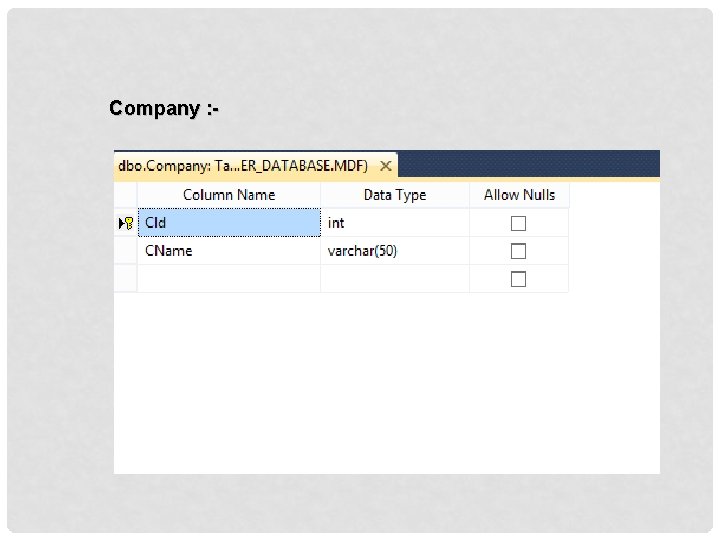
Task: Click the primary key icon beside CId
Action: [x=129, y=223]
